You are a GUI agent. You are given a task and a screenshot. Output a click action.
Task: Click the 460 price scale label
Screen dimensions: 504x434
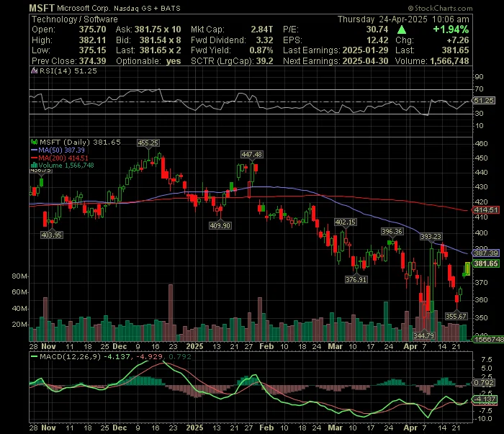click(481, 144)
